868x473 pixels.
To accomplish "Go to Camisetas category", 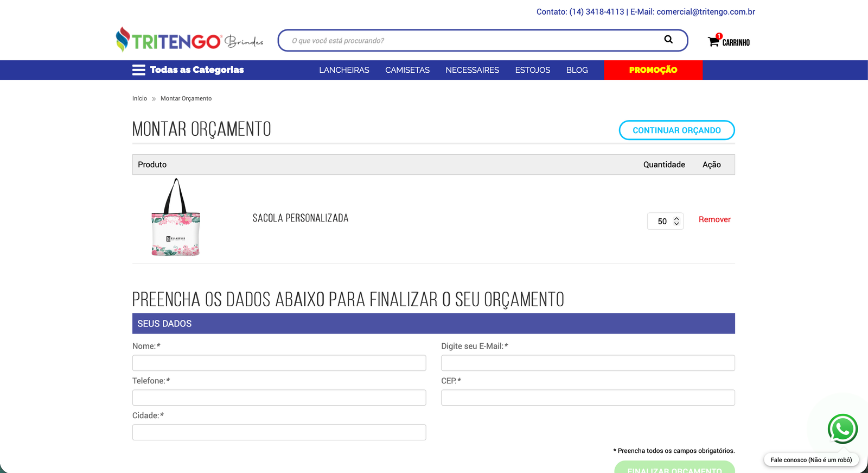I will tap(407, 70).
